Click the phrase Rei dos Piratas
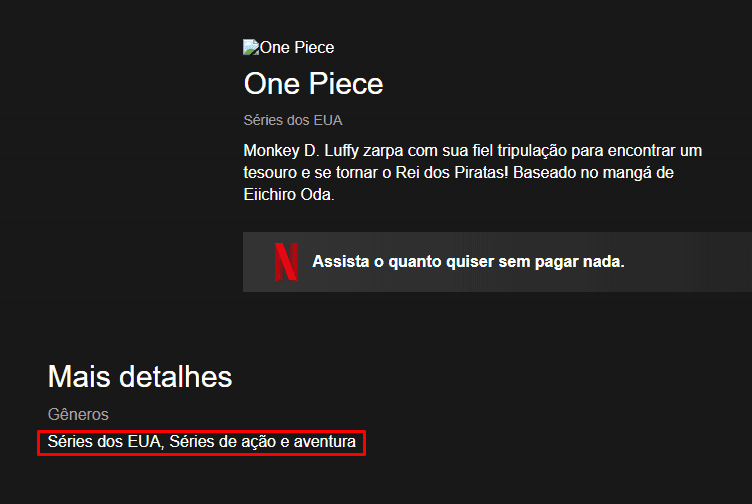 (x=451, y=173)
